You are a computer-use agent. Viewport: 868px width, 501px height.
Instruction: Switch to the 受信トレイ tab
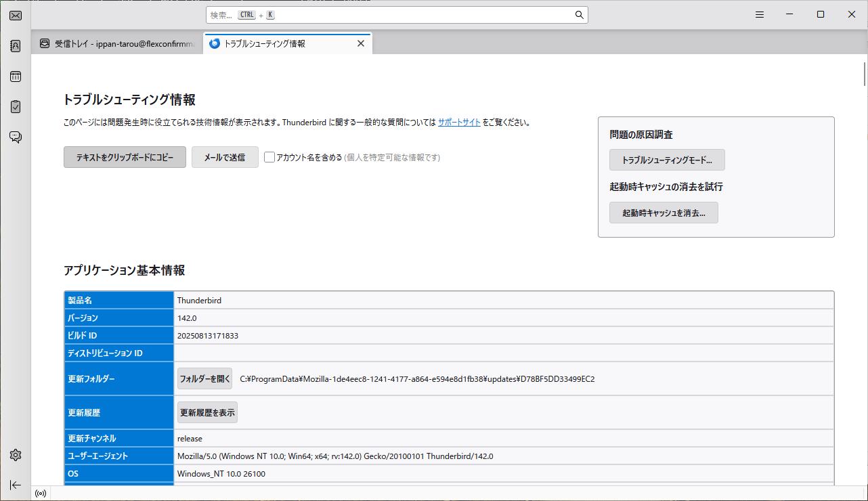[115, 43]
